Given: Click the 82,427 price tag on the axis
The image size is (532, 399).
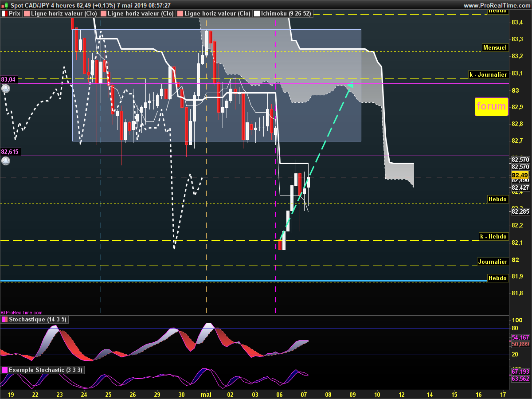Looking at the screenshot, I should coord(520,187).
